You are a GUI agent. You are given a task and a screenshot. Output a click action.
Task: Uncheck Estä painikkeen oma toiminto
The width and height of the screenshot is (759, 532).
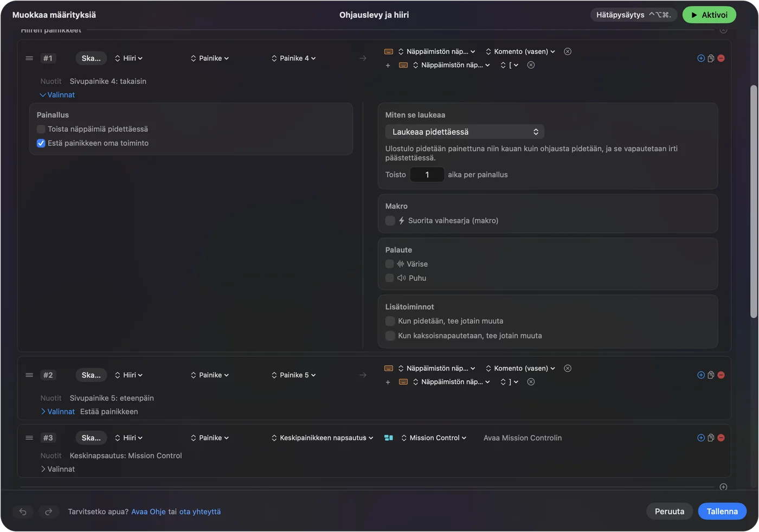pos(41,143)
